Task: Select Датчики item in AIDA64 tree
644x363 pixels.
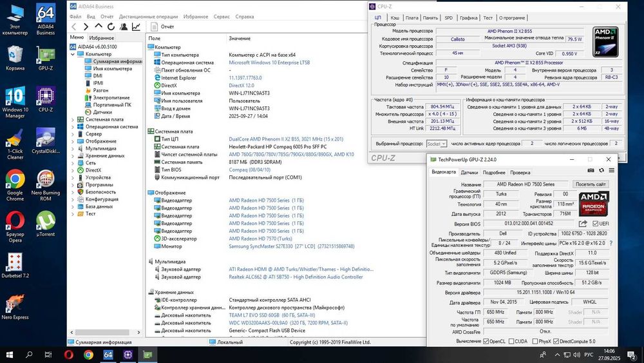Action: tap(102, 112)
